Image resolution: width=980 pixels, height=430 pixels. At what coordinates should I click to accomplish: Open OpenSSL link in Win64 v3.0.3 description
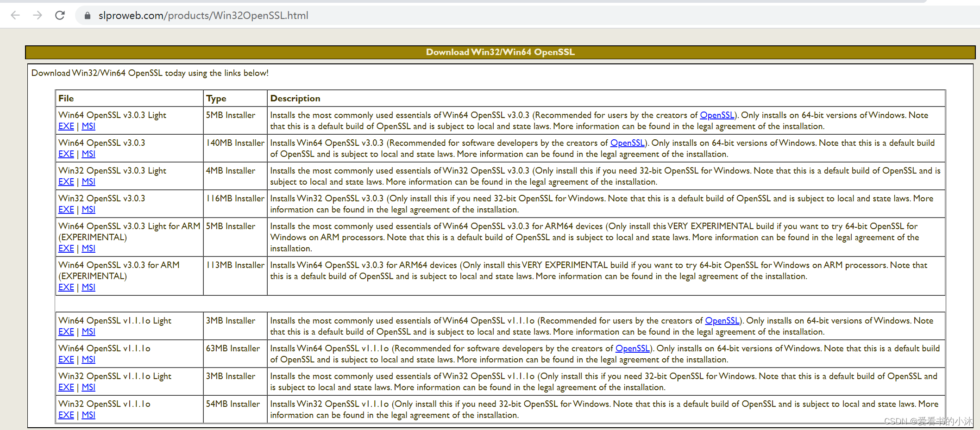pyautogui.click(x=628, y=143)
